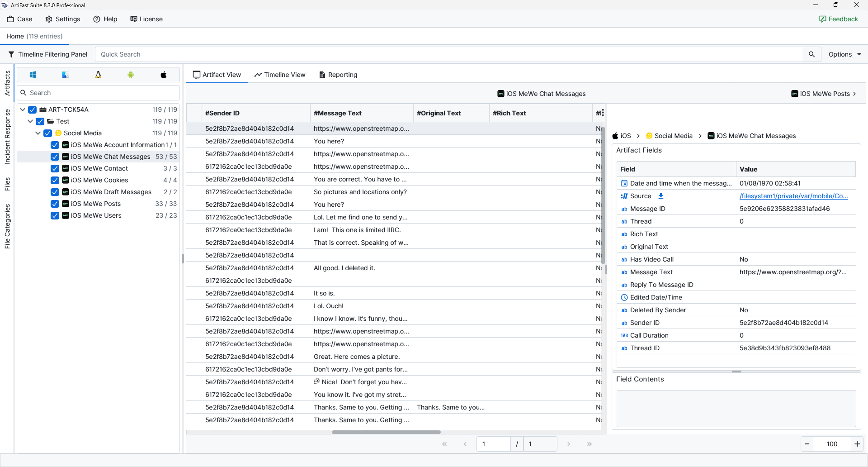Click the zoom in plus icon
868x467 pixels.
point(857,444)
